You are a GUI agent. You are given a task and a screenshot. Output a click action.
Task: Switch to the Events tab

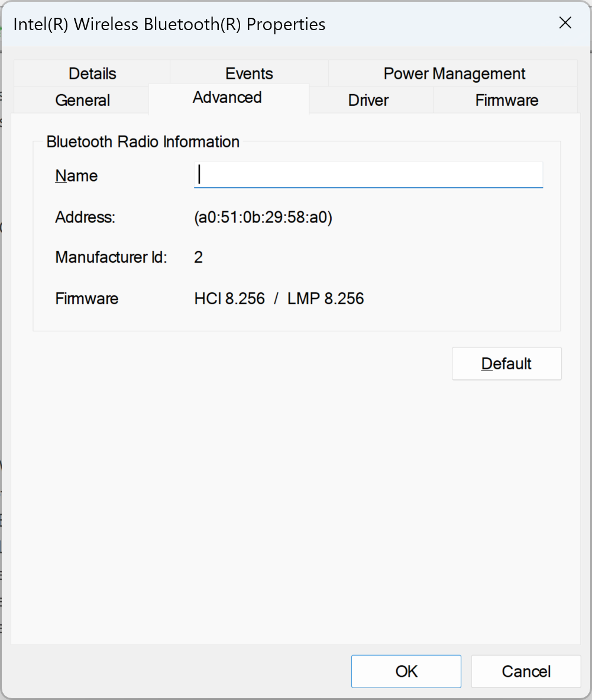249,73
